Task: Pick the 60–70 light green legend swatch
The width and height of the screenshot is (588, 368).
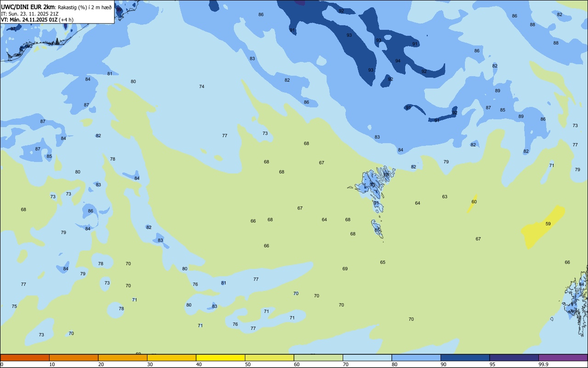Action: (x=318, y=357)
